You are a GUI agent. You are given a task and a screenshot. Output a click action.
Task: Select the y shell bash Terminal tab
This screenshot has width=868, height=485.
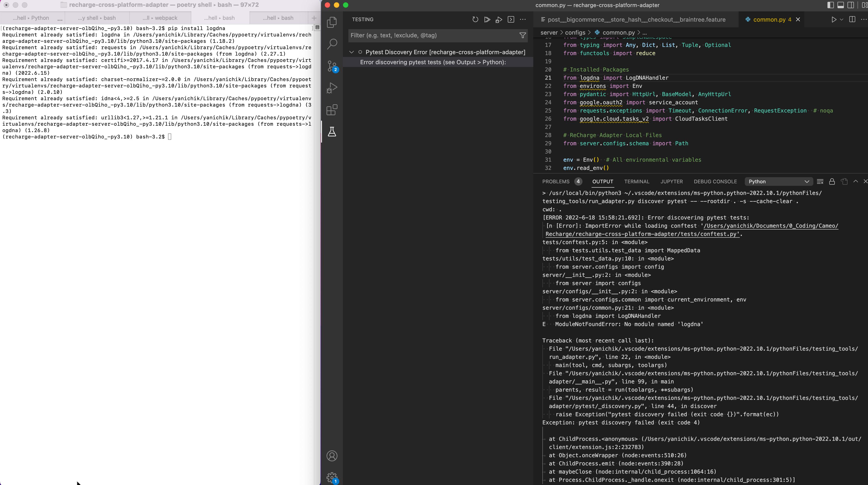97,18
